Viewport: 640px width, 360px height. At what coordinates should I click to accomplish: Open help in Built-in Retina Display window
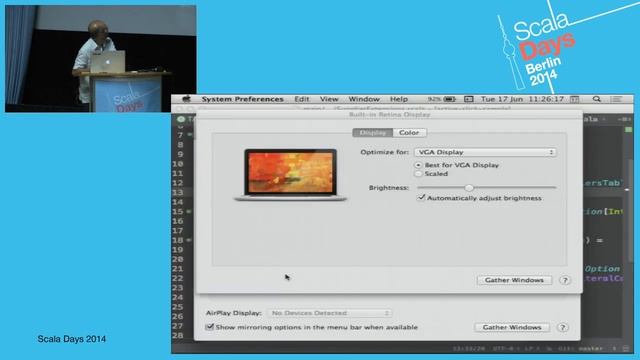point(565,280)
